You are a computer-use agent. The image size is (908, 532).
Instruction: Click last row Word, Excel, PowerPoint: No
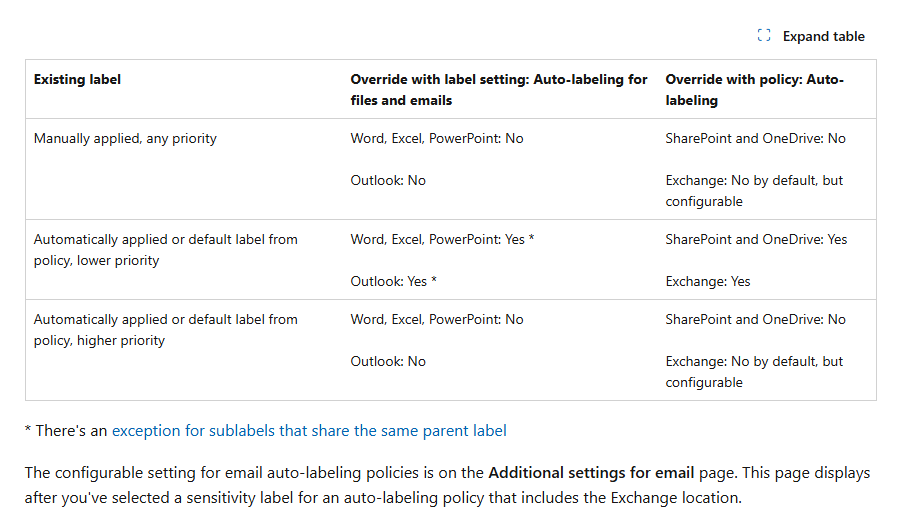click(437, 320)
